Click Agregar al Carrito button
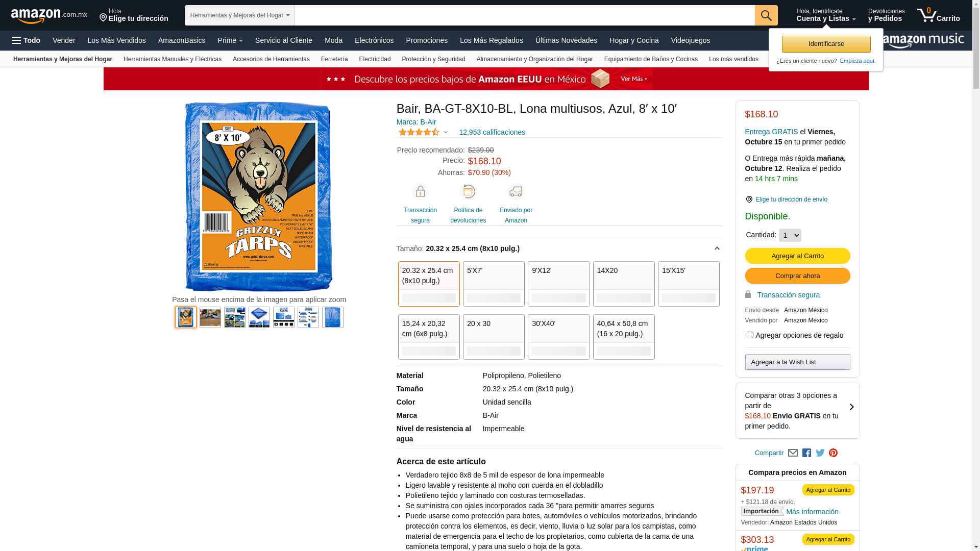980x551 pixels. [797, 256]
